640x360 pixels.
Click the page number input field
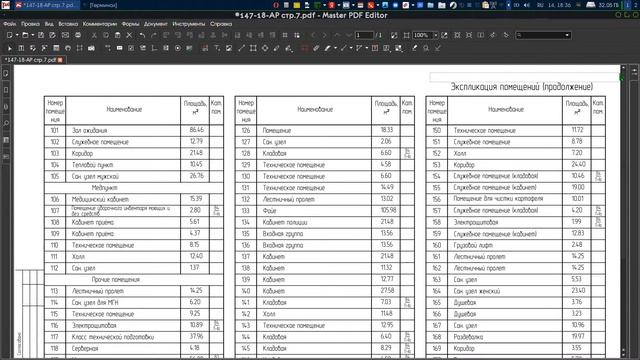point(364,36)
